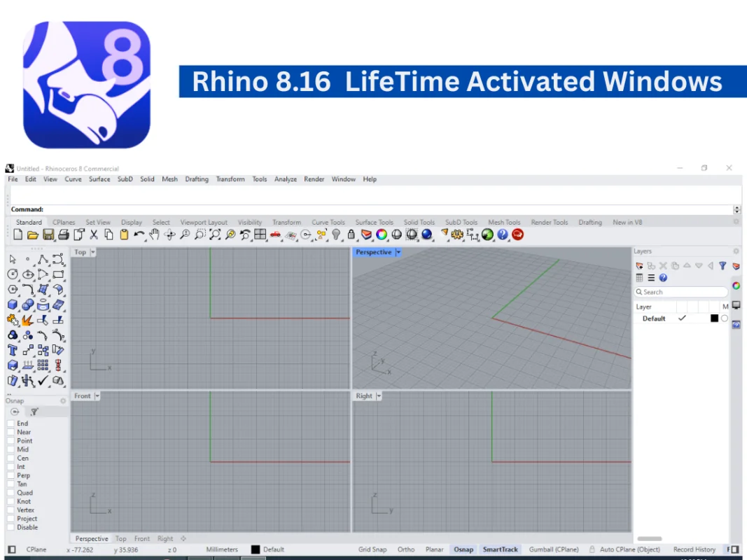Viewport: 747px width, 560px height.
Task: Enable the Mid object snap checkbox
Action: (10, 449)
